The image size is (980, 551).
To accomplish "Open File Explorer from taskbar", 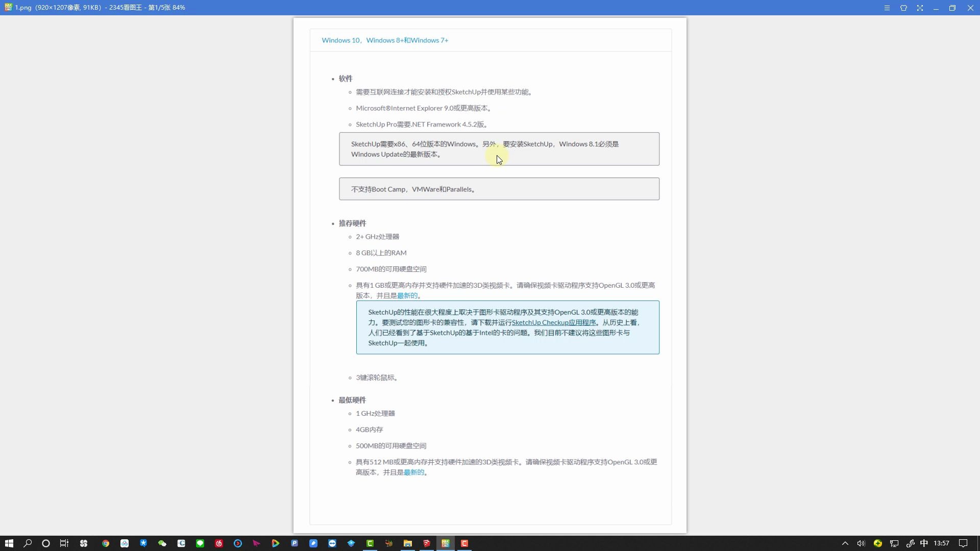I will point(408,543).
